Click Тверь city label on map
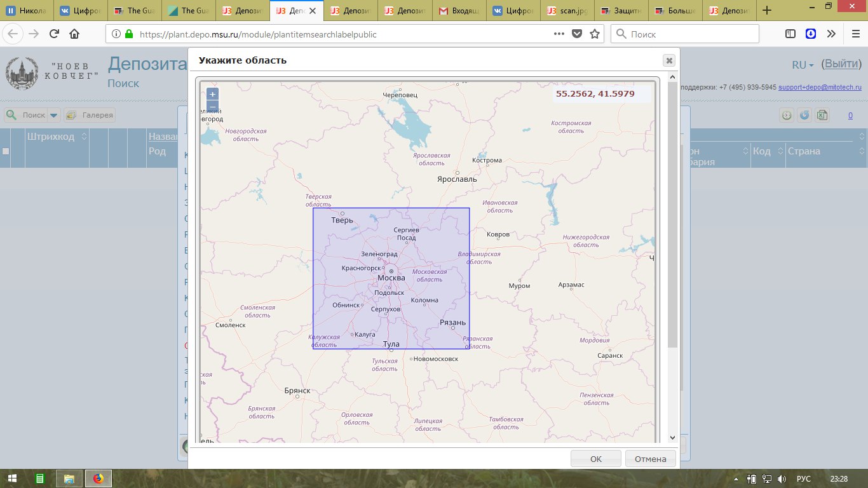 (342, 220)
